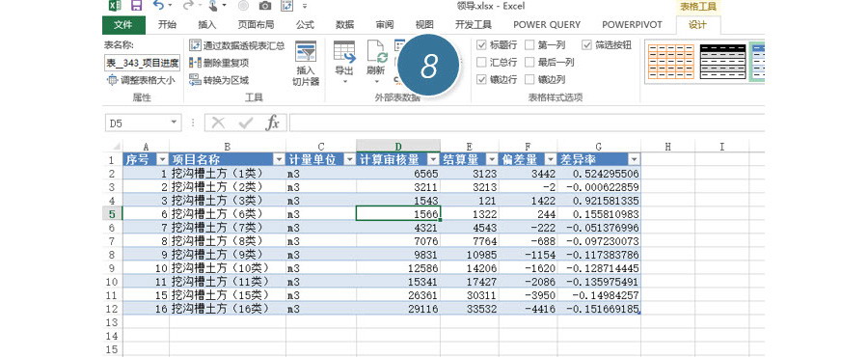Click the 调整表格大小 resize icon

pos(113,80)
